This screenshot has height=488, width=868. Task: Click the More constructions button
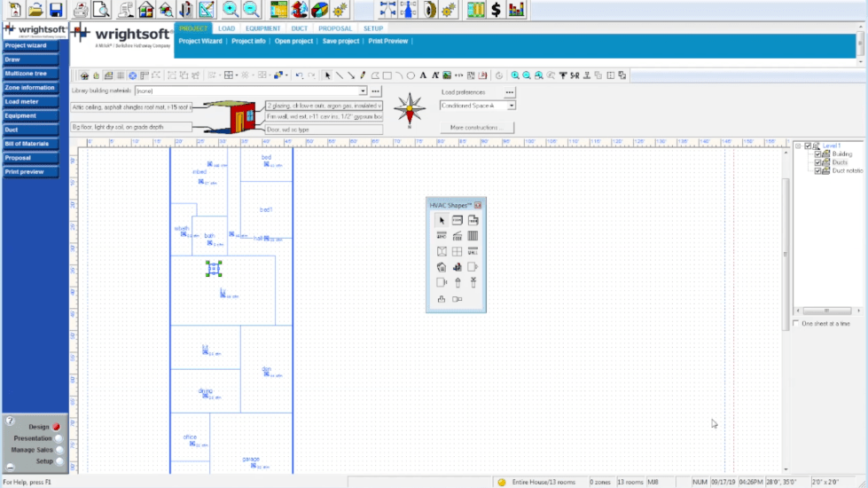477,128
